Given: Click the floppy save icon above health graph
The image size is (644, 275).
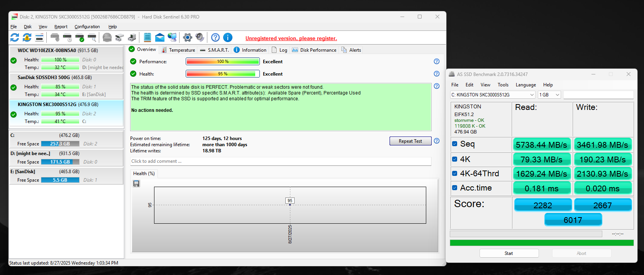Looking at the screenshot, I should pos(136,184).
